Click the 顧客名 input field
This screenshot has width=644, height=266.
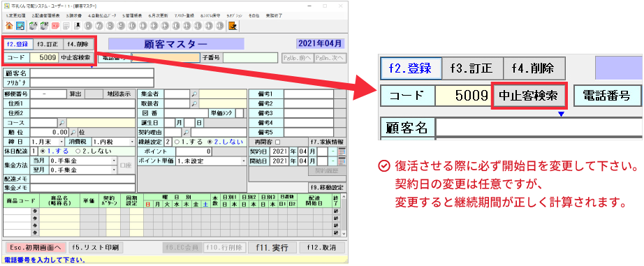tap(92, 73)
